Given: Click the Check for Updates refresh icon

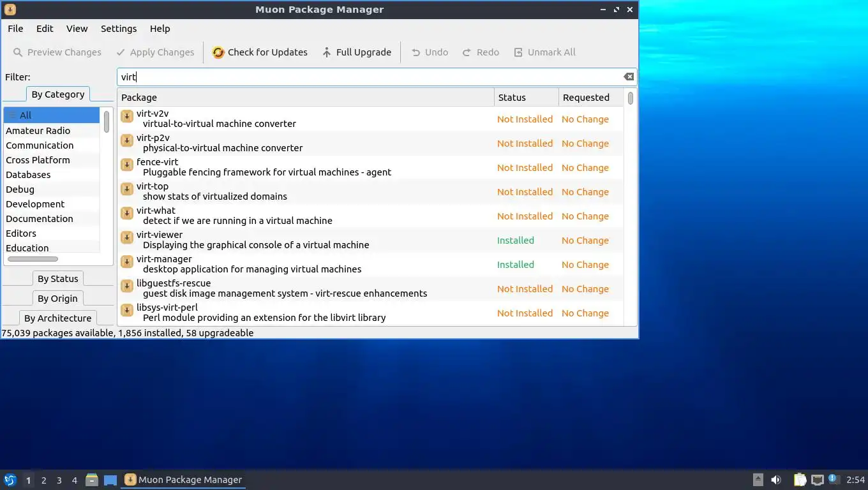Looking at the screenshot, I should click(x=218, y=52).
